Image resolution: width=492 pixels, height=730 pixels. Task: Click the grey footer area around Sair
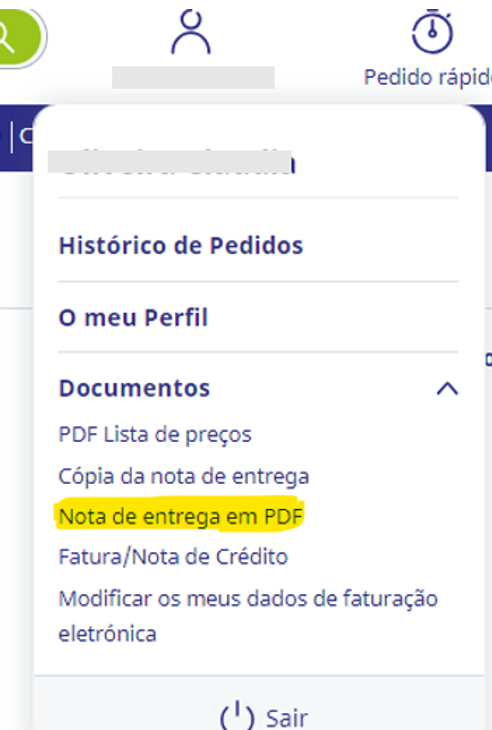click(x=259, y=703)
